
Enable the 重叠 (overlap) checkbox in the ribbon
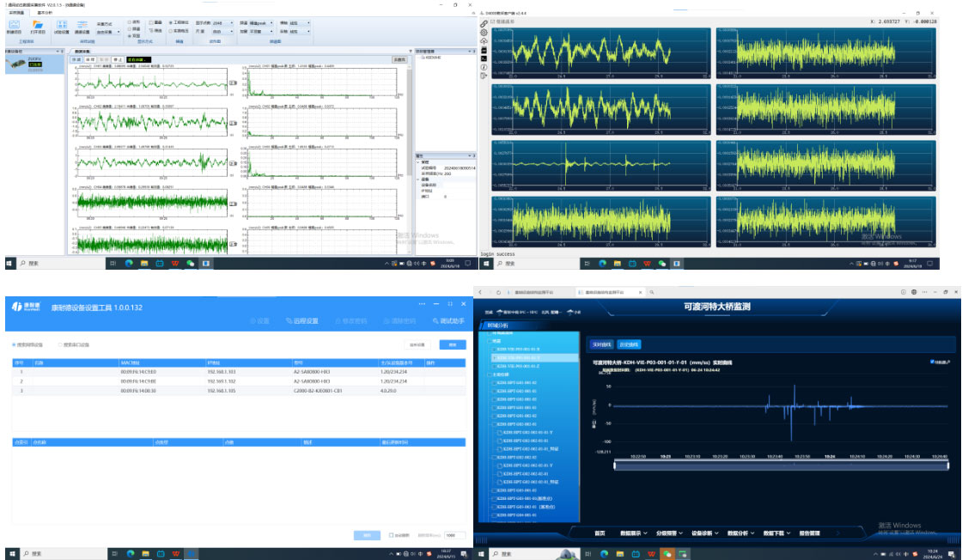(x=151, y=22)
